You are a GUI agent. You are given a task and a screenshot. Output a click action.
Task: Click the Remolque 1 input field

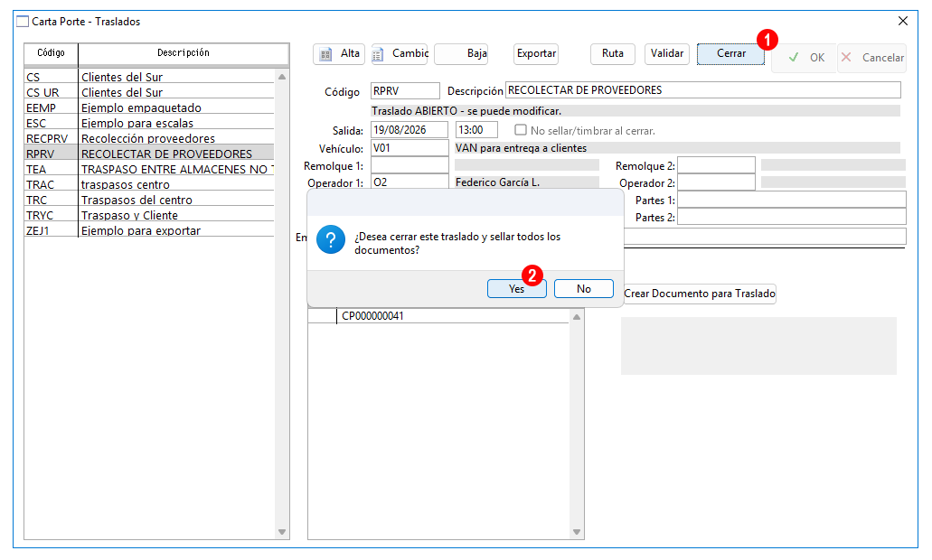click(410, 165)
